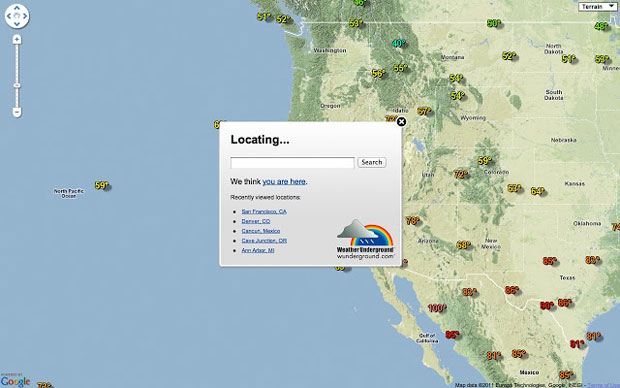Select Ann Arbor, MI recent location
Image resolution: width=620 pixels, height=388 pixels.
[258, 250]
